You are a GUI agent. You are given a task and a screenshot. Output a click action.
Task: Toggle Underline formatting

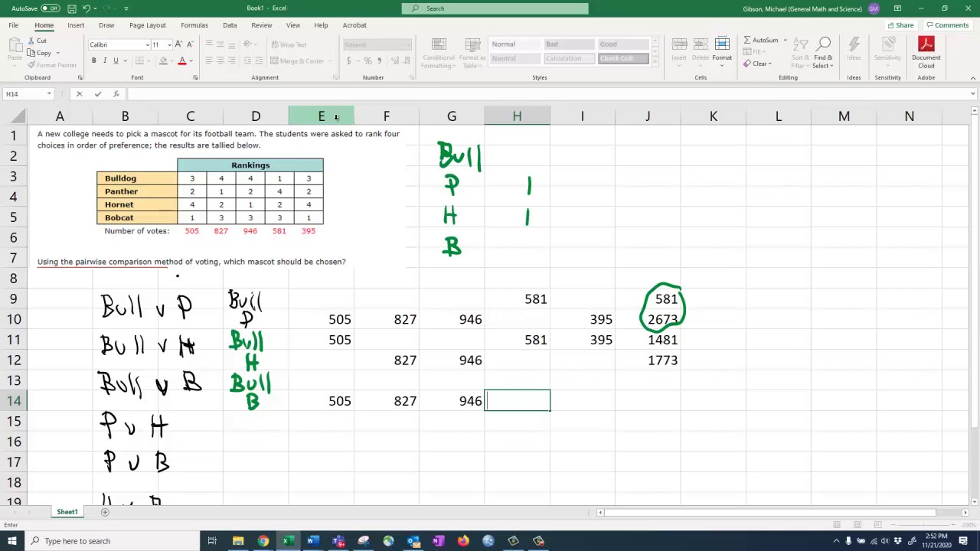pos(116,61)
